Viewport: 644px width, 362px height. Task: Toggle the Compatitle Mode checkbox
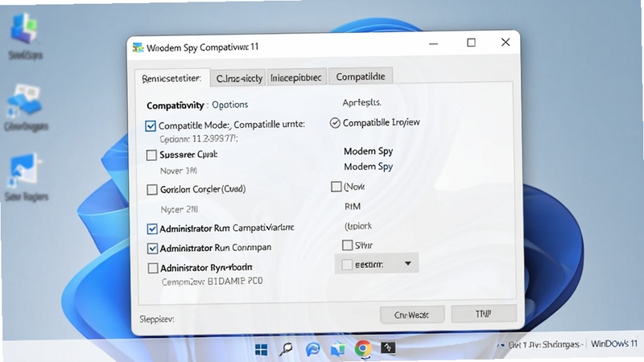pyautogui.click(x=151, y=125)
